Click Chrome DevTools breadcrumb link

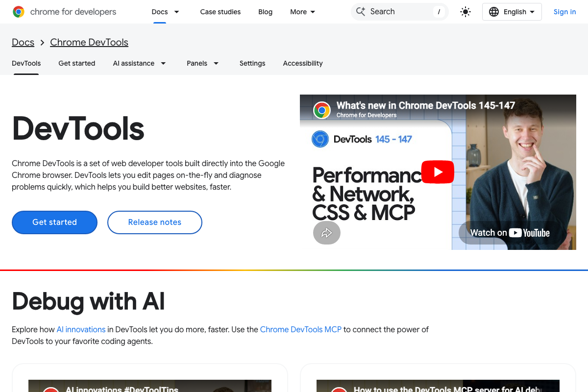89,42
